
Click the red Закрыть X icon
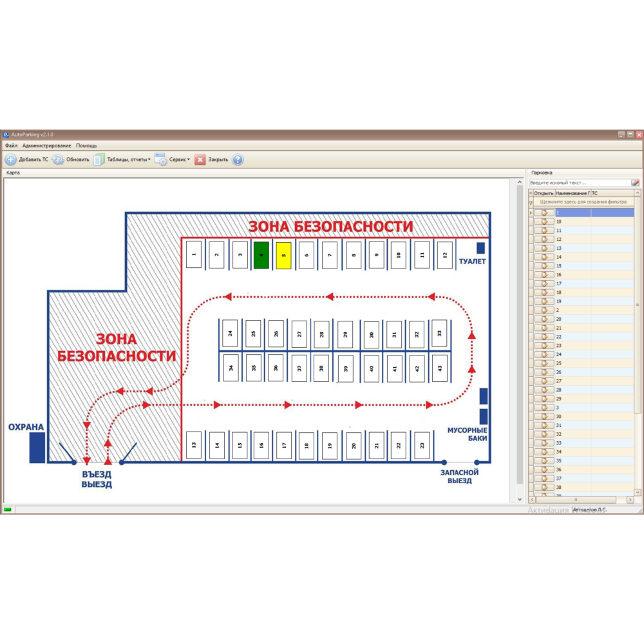200,160
